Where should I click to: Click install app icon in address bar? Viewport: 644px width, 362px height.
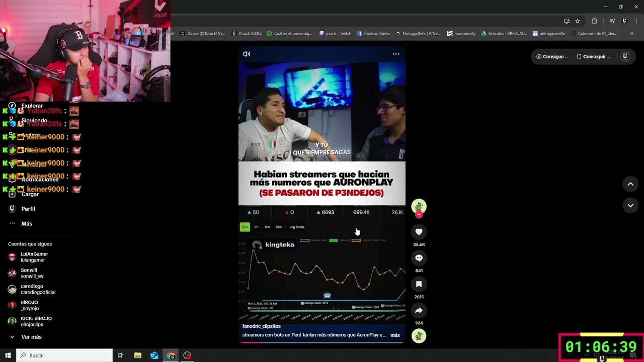tap(567, 21)
